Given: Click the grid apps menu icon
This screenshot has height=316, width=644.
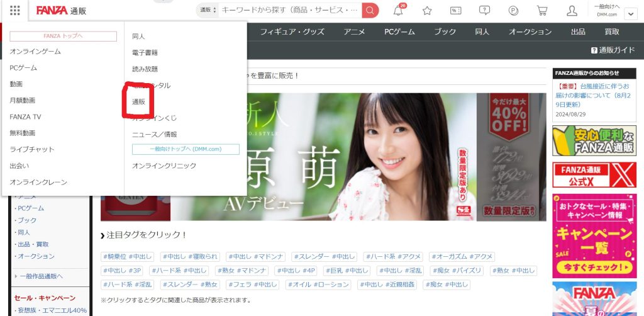Looking at the screenshot, I should click(x=15, y=11).
